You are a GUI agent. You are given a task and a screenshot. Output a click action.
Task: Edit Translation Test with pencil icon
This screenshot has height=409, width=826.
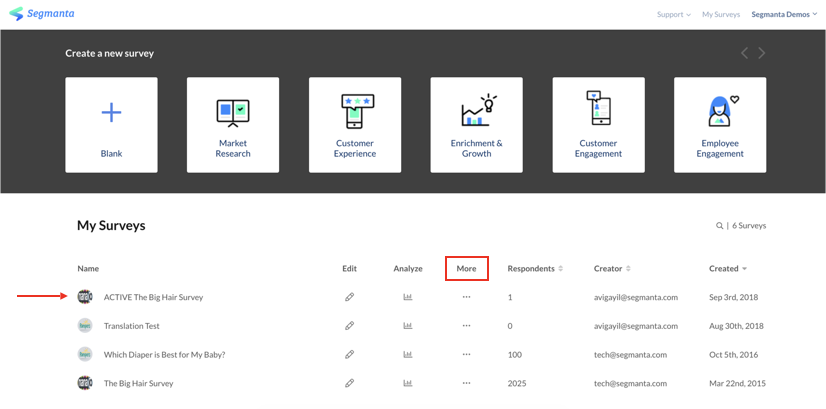[349, 326]
